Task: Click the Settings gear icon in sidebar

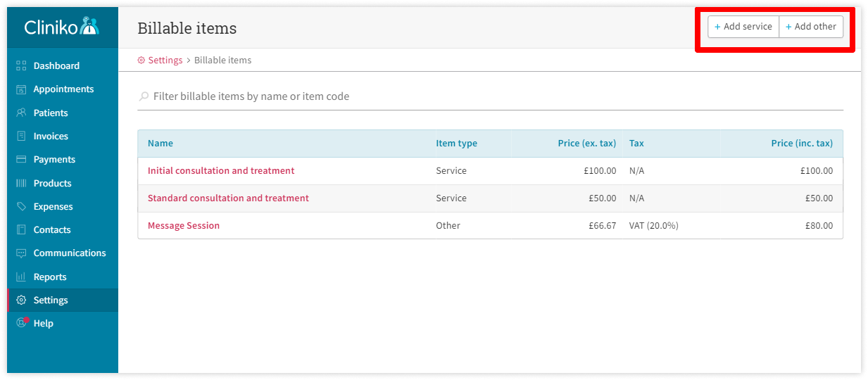Action: 21,300
